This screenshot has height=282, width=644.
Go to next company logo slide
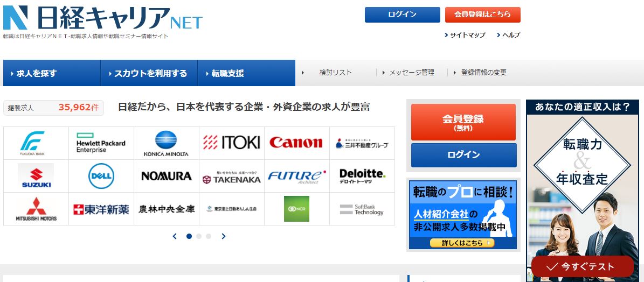coord(224,236)
